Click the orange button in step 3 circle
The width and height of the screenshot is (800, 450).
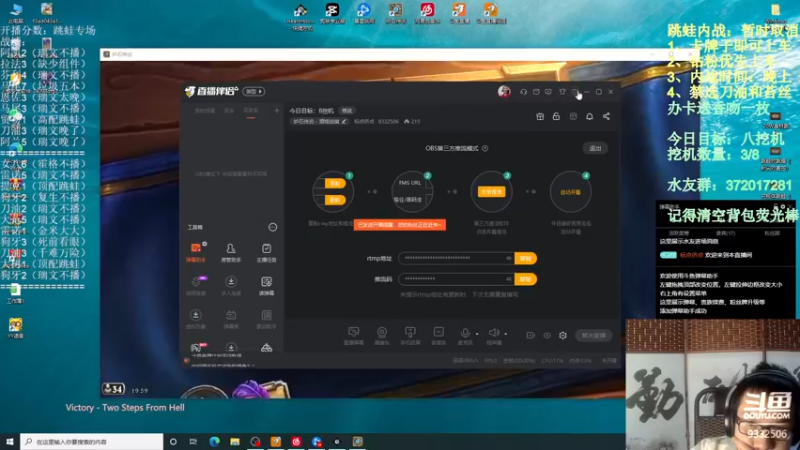pos(491,192)
